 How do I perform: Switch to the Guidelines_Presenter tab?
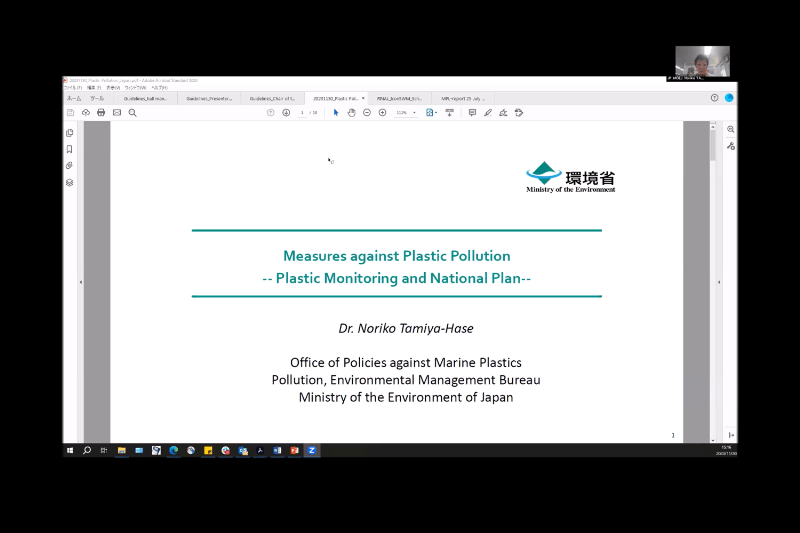tap(208, 99)
